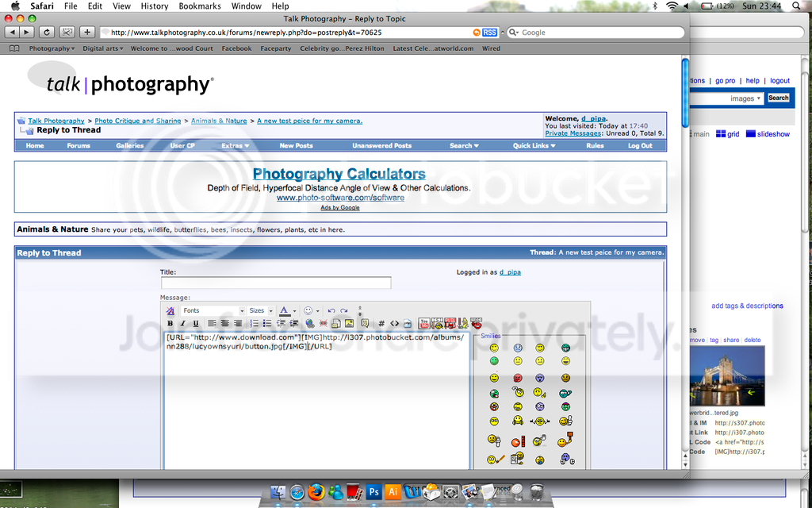Toggle bold formatting in message editor
812x508 pixels.
pos(170,323)
